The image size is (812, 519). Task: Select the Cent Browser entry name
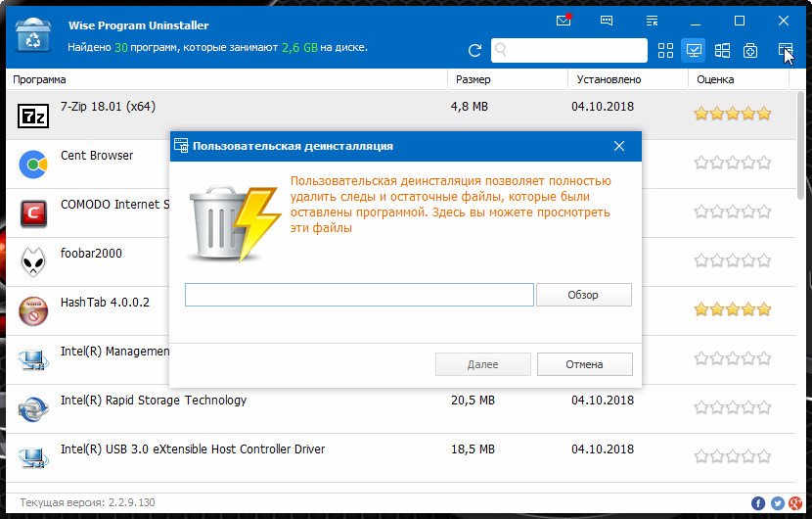coord(97,156)
